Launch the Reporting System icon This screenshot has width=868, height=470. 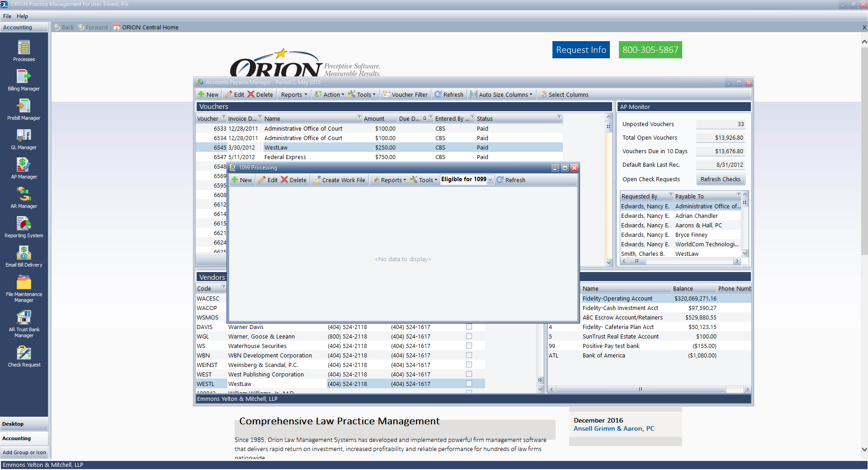24,227
